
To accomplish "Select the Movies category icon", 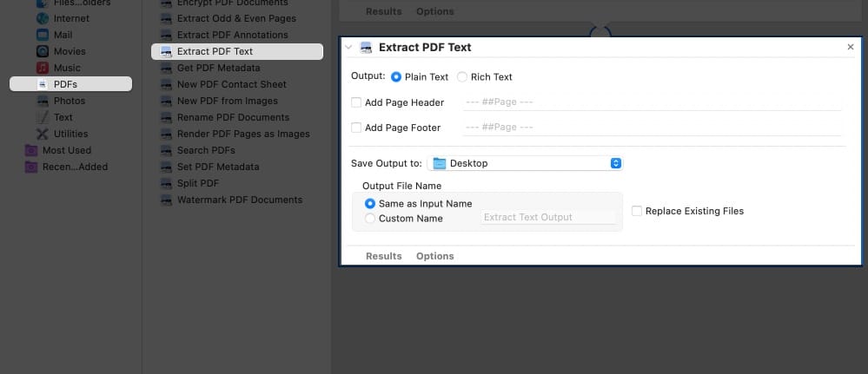I will coord(43,51).
